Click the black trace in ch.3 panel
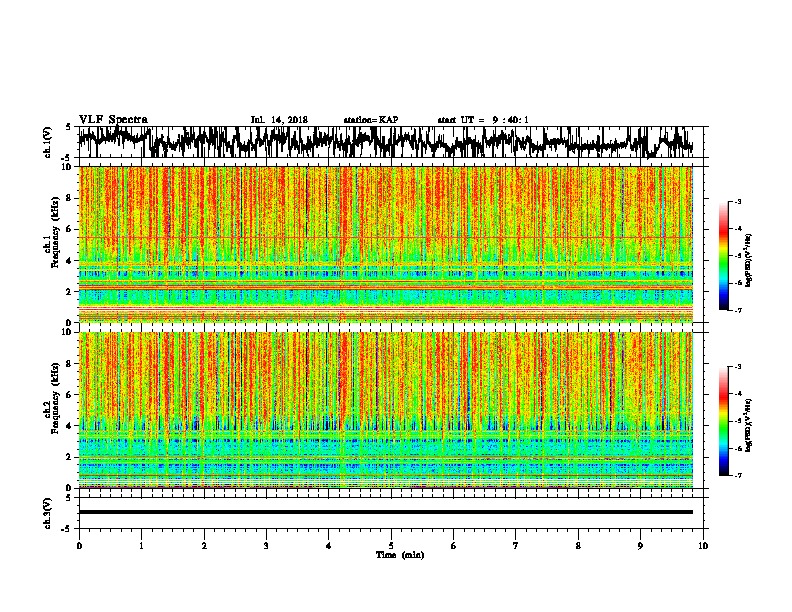 [x=386, y=512]
